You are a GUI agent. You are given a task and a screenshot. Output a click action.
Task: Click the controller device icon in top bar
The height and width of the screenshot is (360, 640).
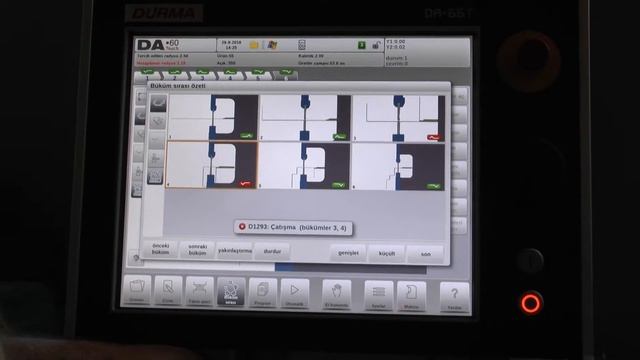(302, 44)
